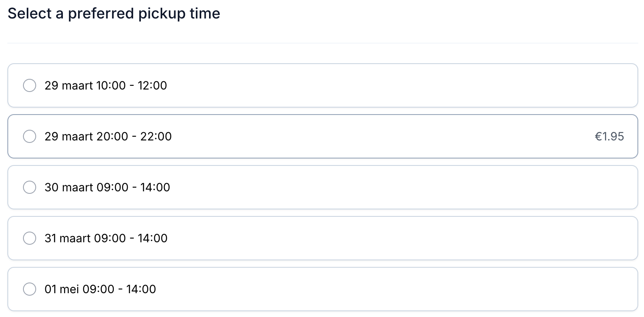Screen dimensions: 644x317
Task: Click the divider line below the heading
Action: point(322,43)
